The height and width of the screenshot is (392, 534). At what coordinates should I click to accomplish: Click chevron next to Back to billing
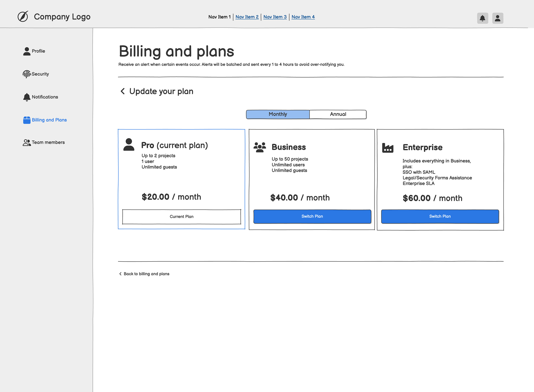120,274
